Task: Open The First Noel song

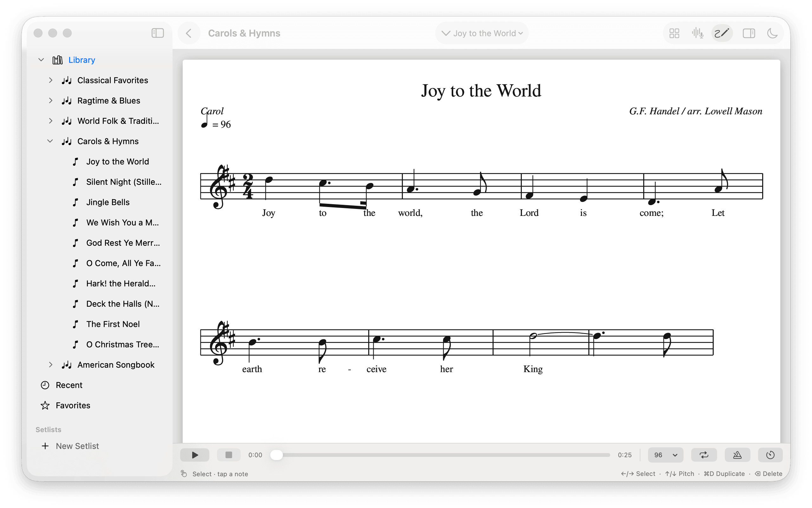Action: (113, 324)
